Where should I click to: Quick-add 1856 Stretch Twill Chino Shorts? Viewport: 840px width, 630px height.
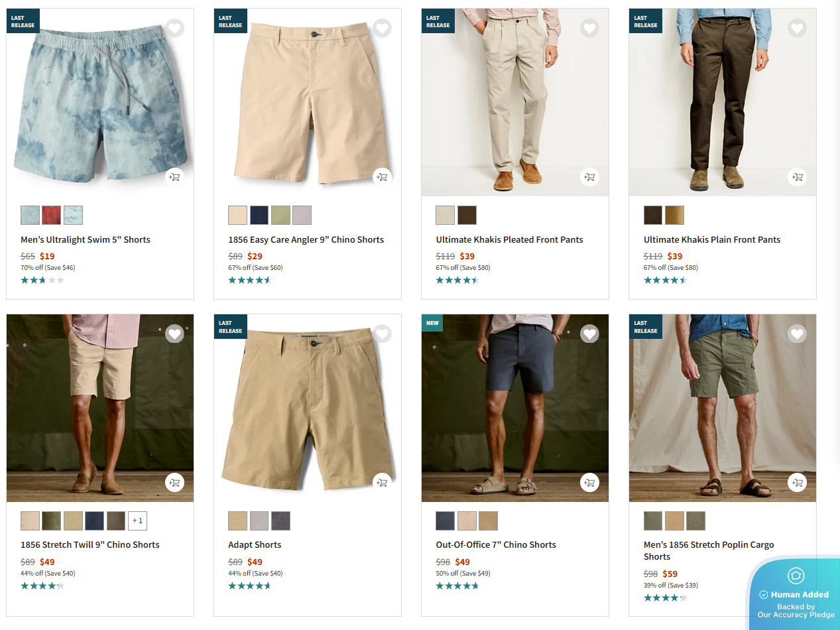tap(174, 482)
